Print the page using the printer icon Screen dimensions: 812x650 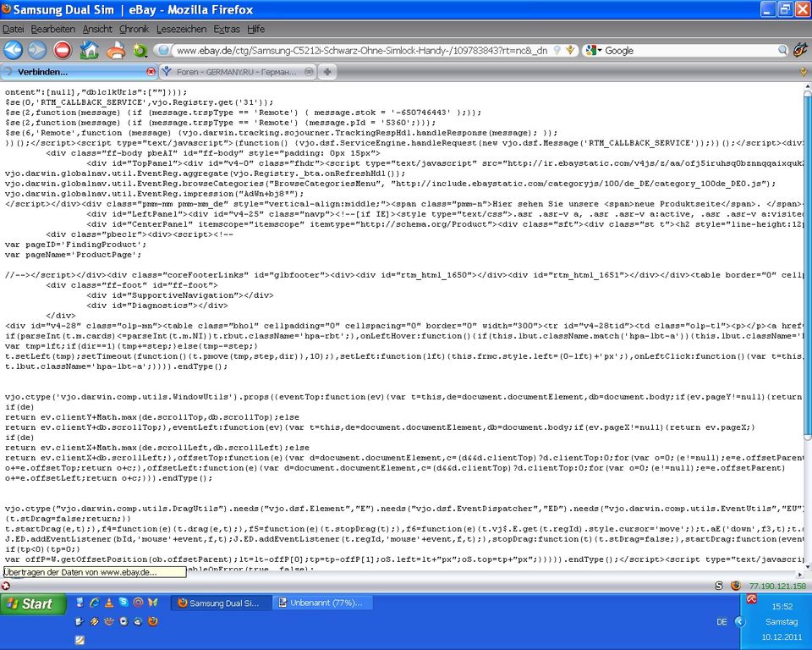(x=116, y=50)
